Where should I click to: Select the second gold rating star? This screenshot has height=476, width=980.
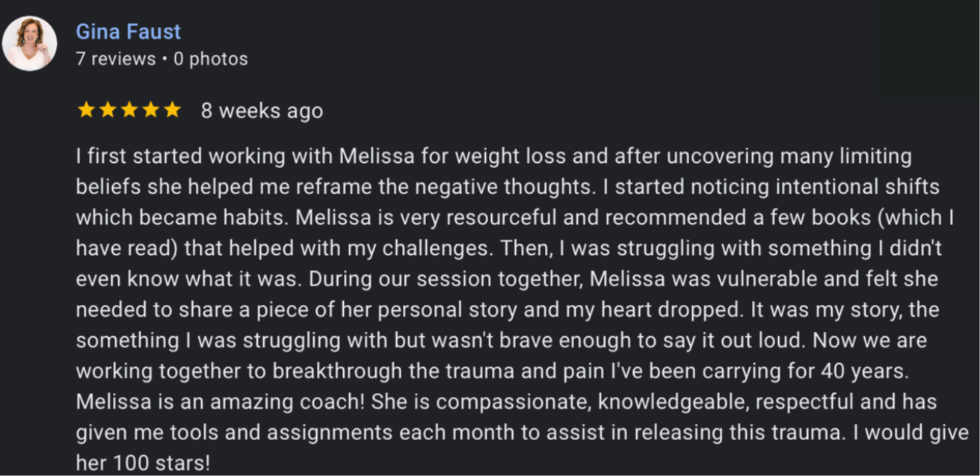108,111
